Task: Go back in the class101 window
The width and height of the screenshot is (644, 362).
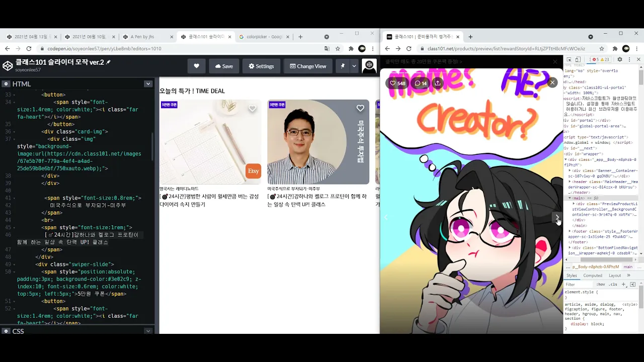Action: [x=387, y=49]
